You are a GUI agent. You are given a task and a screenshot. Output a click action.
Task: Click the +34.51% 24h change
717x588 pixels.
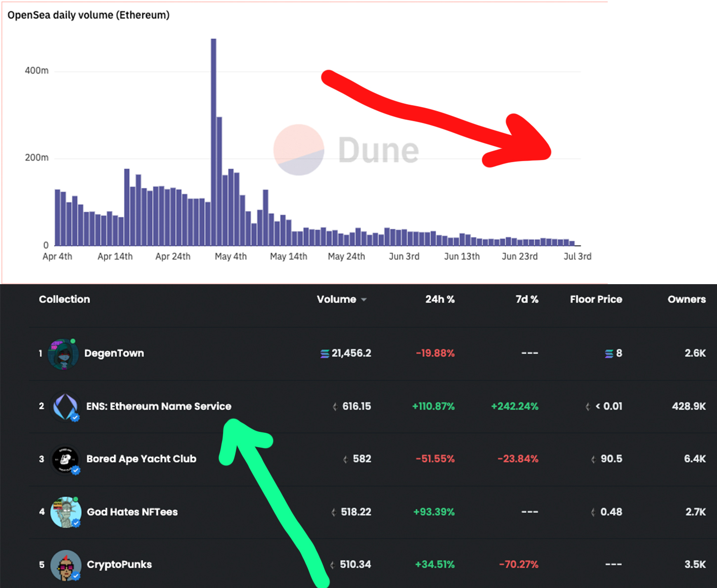435,564
